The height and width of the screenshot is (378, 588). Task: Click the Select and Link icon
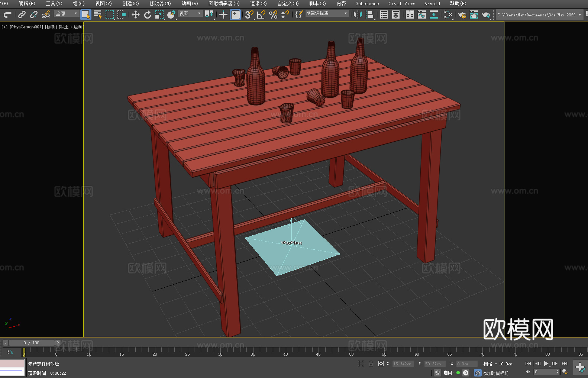(x=22, y=14)
